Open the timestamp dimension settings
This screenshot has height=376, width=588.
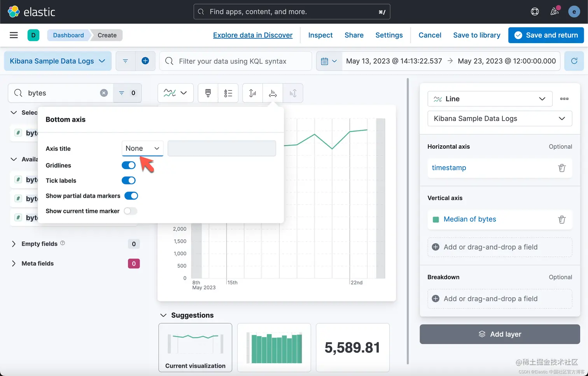coord(449,168)
